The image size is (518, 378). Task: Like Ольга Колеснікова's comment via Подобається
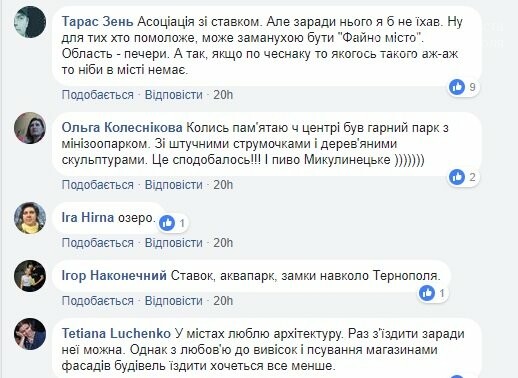click(x=97, y=185)
